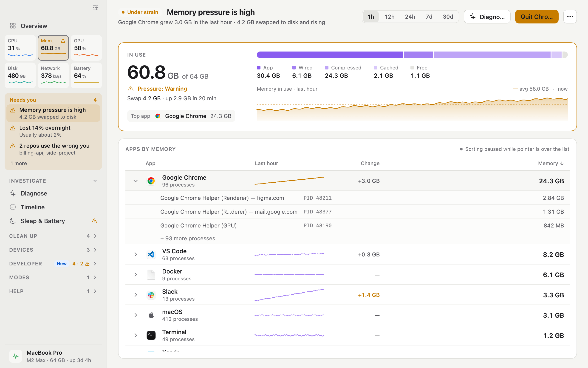Click the Diagnose button in header
The image size is (588, 368).
point(487,17)
